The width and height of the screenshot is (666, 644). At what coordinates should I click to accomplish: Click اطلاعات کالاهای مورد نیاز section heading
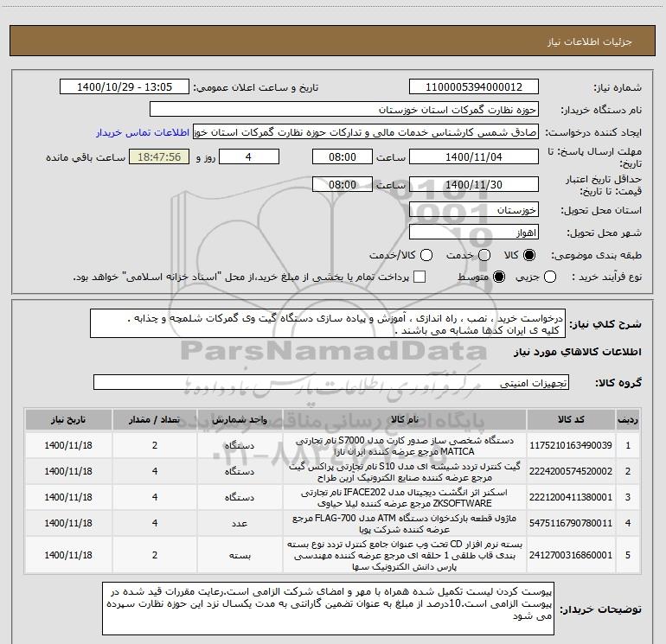pos(578,352)
